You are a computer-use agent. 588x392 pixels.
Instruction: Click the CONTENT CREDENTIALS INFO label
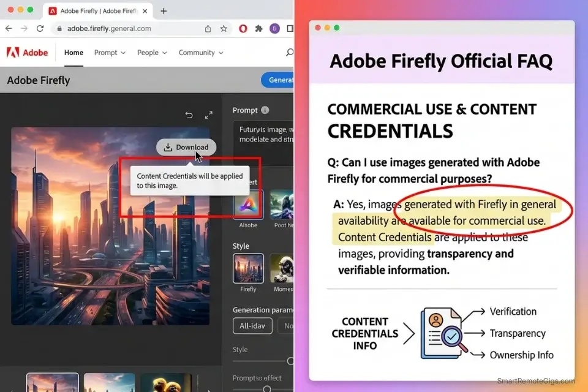pyautogui.click(x=365, y=333)
